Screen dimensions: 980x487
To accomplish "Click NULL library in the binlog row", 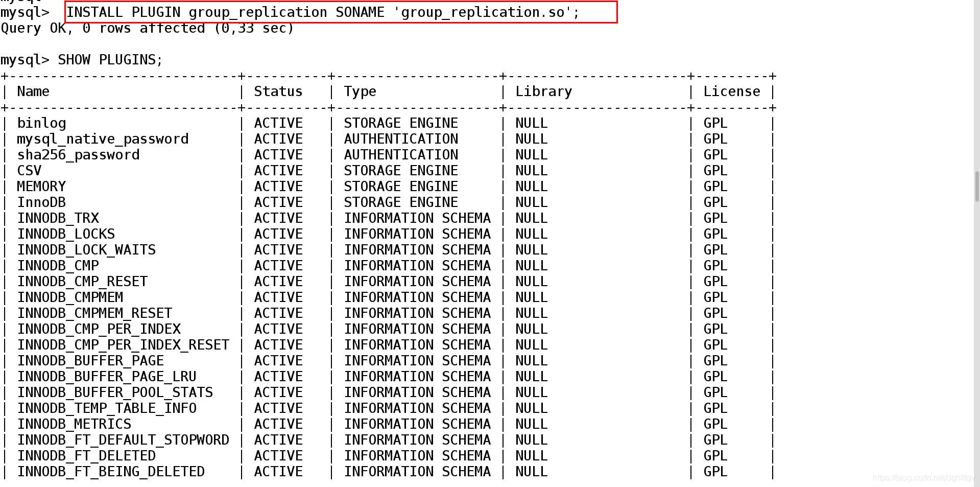I will [x=532, y=123].
